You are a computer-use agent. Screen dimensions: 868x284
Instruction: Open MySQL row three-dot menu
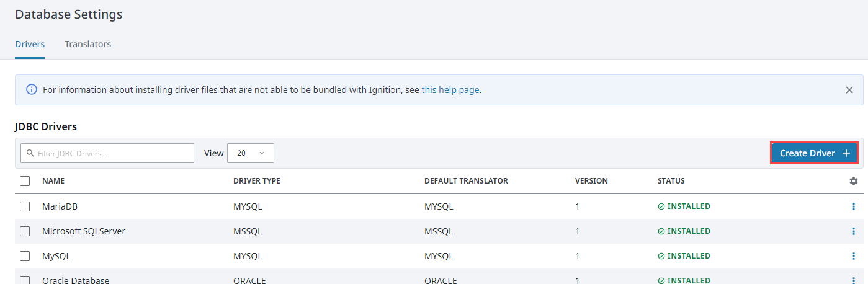pyautogui.click(x=854, y=256)
